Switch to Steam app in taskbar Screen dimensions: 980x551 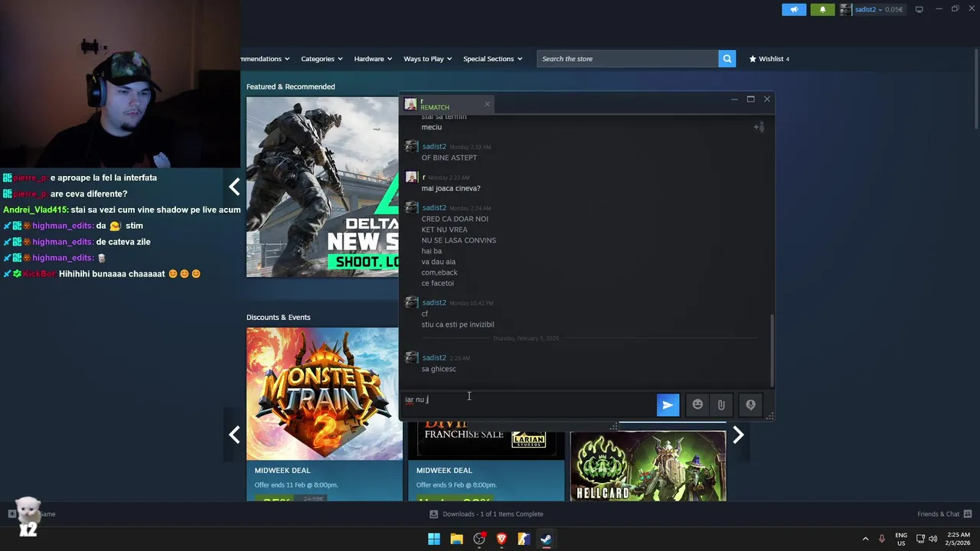pos(546,539)
